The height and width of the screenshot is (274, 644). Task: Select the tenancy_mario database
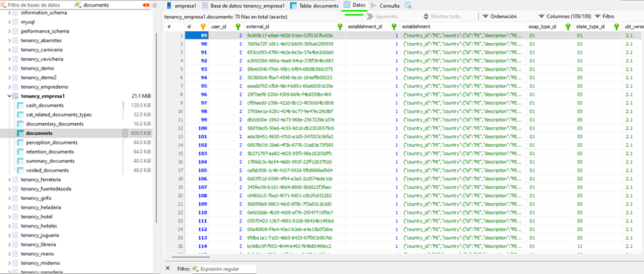tap(36, 254)
